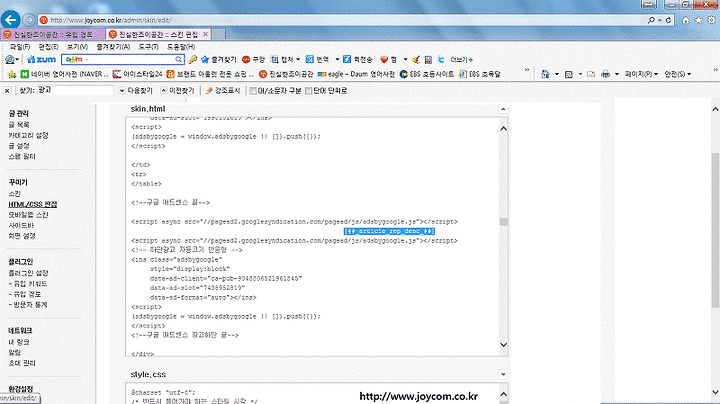
Task: Open 카테고리 설정 in sidebar
Action: [28, 135]
